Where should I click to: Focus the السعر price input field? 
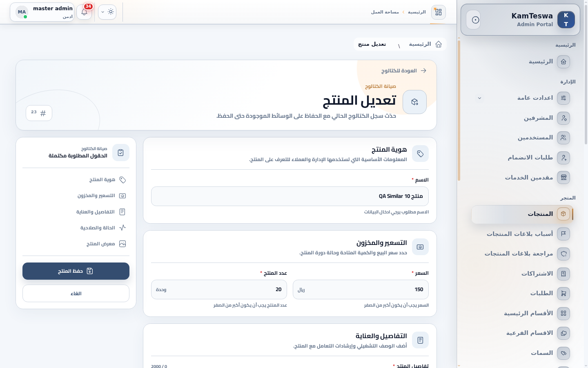point(361,289)
